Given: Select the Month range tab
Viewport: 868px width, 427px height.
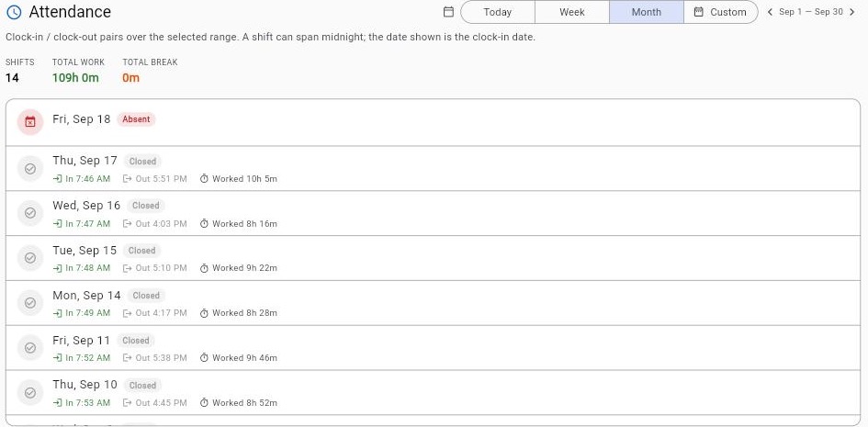Looking at the screenshot, I should tap(646, 12).
